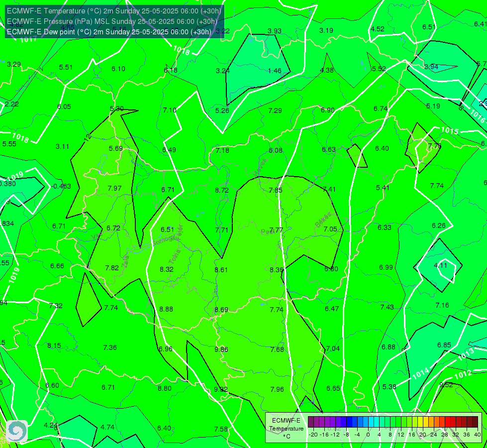Click the 7.32 dew point value

point(56,306)
